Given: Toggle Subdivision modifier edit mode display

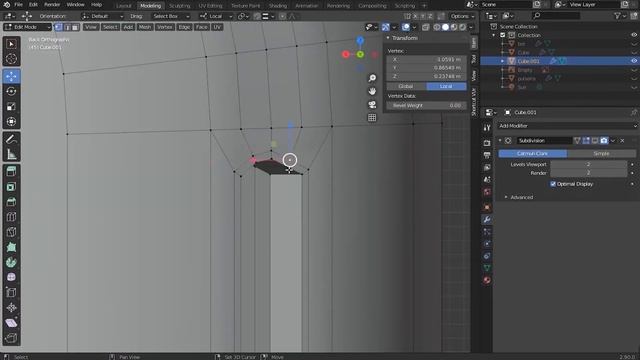Looking at the screenshot, I should (586, 140).
